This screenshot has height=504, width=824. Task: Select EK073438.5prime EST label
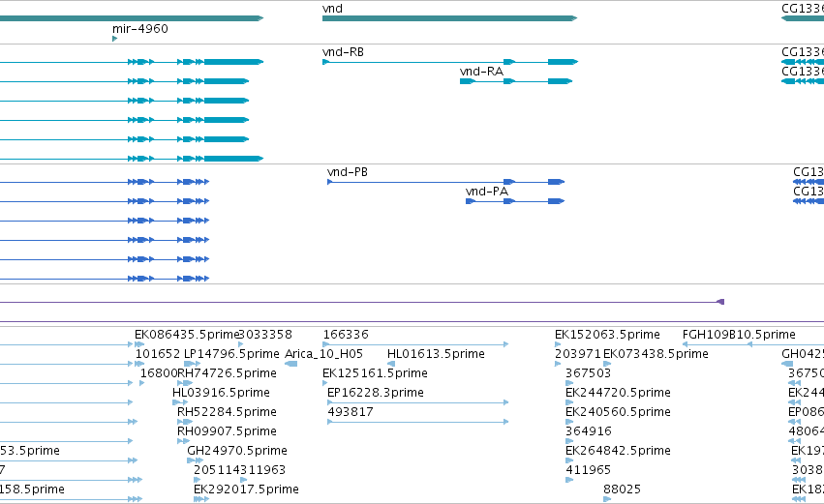(656, 354)
